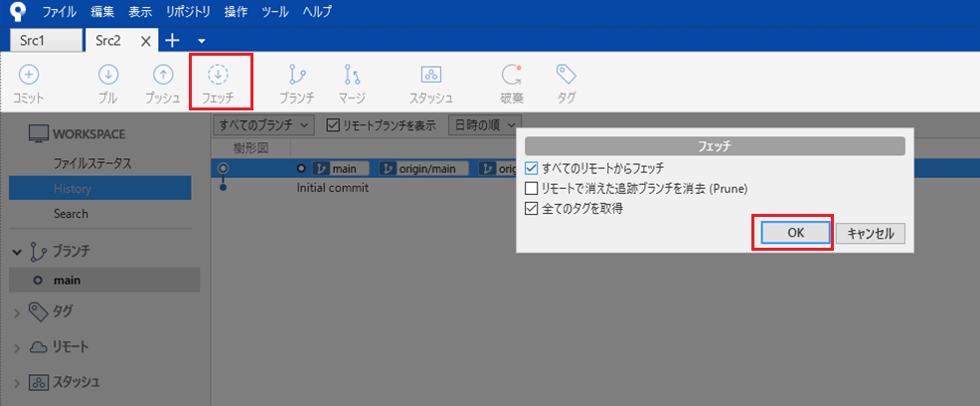Click the キャンセル button
Screen dimensions: 980x406
pyautogui.click(x=871, y=233)
